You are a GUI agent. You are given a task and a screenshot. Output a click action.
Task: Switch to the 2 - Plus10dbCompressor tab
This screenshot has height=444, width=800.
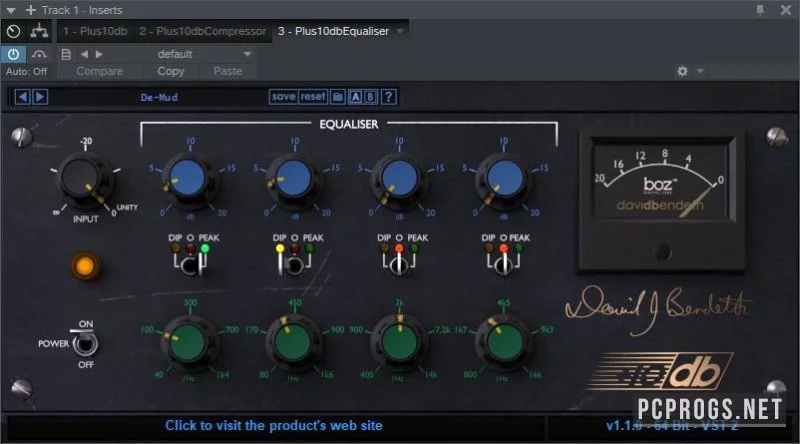(203, 32)
